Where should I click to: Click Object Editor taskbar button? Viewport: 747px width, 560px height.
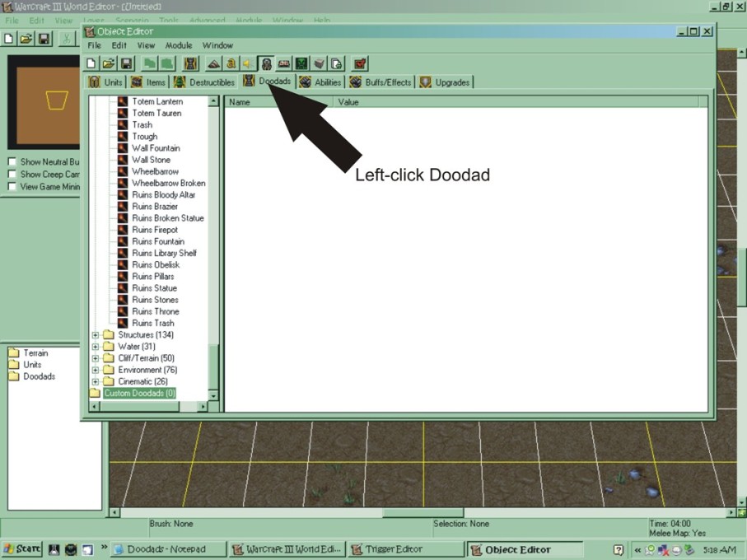pos(525,549)
